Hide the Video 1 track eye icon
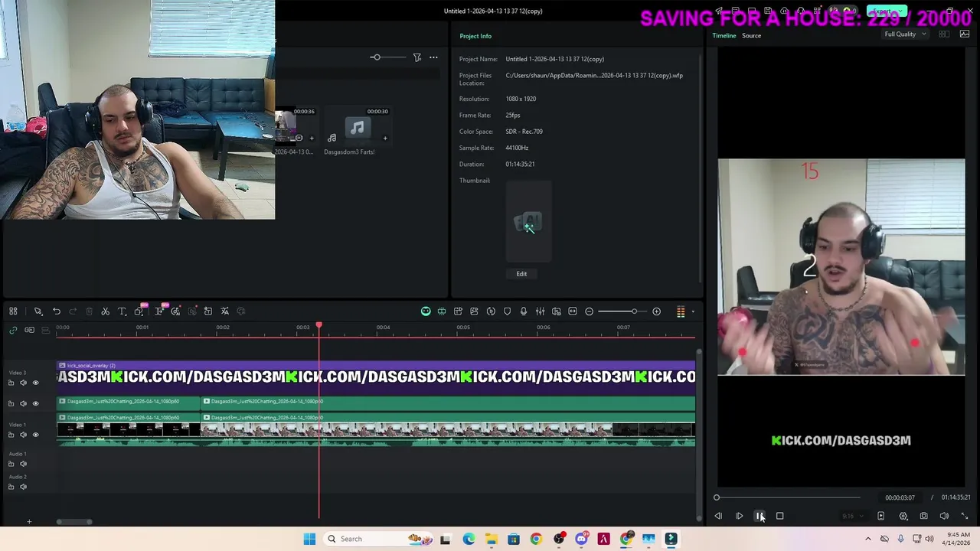Viewport: 980px width, 551px height. point(35,435)
